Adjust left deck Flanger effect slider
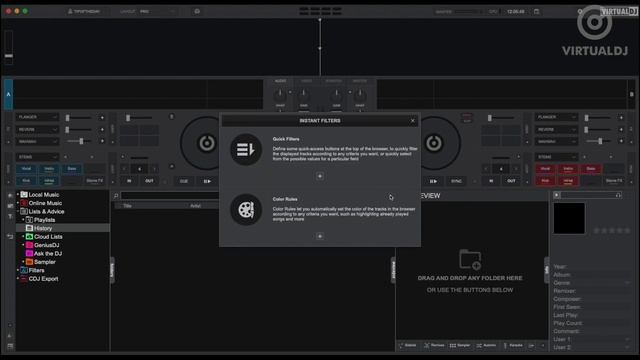Image resolution: width=640 pixels, height=360 pixels. tap(78, 118)
